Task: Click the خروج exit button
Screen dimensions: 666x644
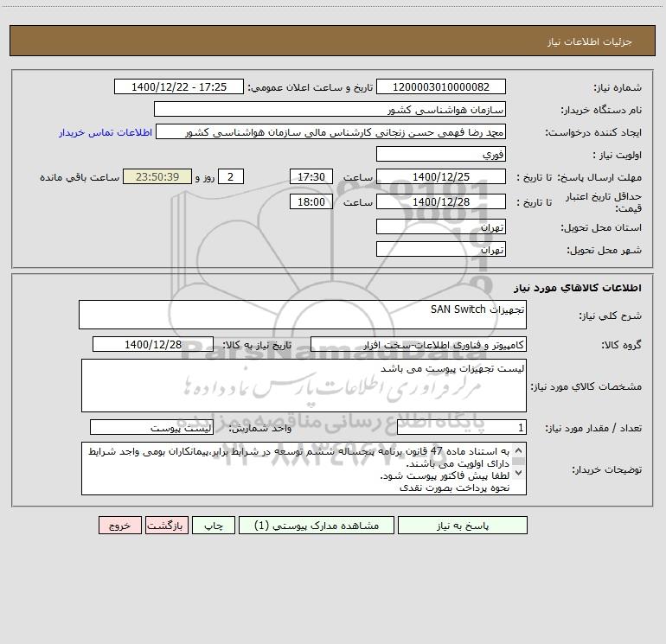Action: click(x=119, y=526)
